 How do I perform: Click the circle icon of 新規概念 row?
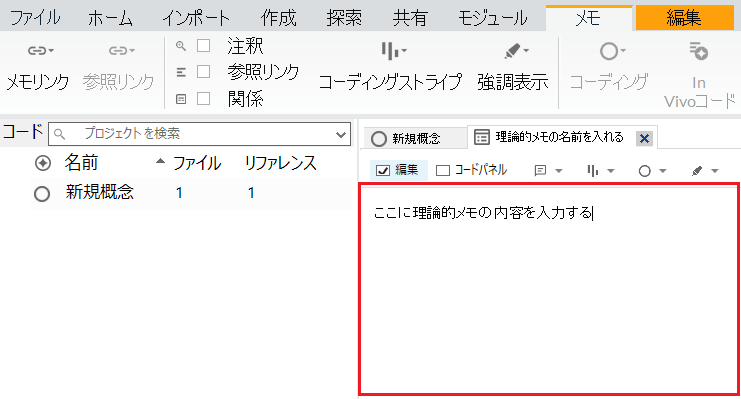(x=42, y=193)
